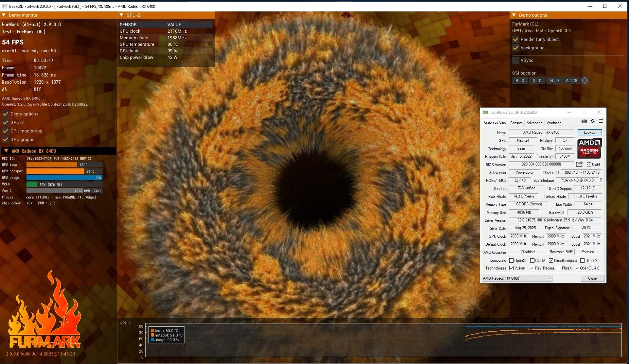Switch to the Advanced tab

coord(534,123)
